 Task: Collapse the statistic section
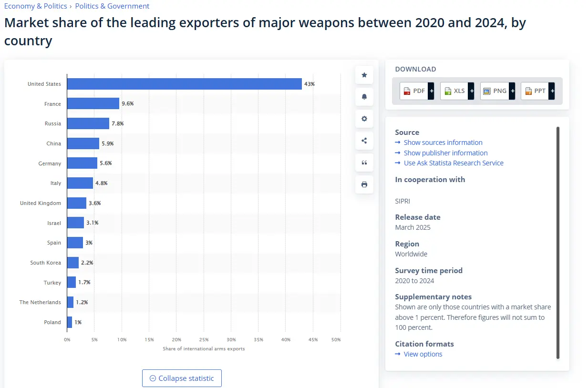tap(182, 378)
